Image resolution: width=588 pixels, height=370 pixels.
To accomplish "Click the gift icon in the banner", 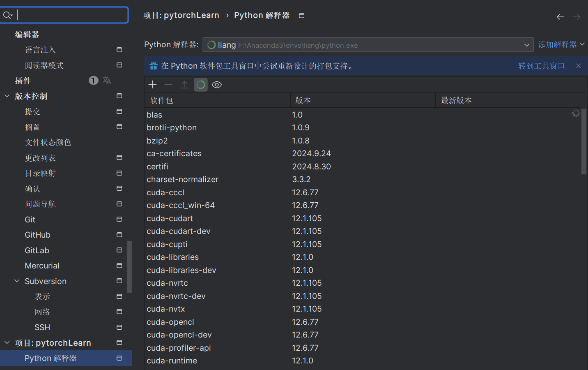I will tap(154, 66).
